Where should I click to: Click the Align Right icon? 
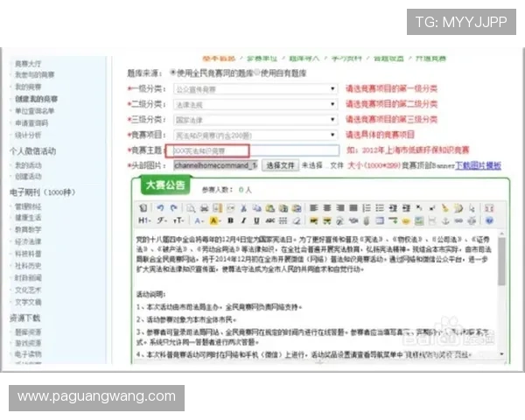[x=340, y=208]
